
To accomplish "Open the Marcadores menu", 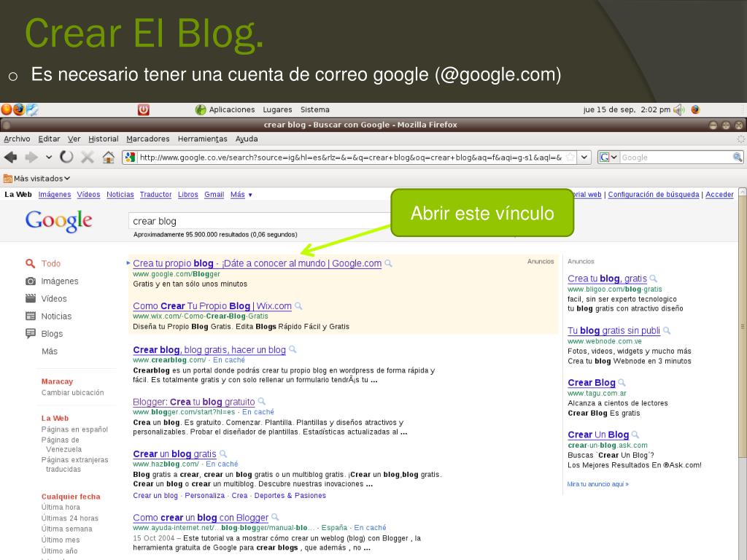I will (x=147, y=139).
